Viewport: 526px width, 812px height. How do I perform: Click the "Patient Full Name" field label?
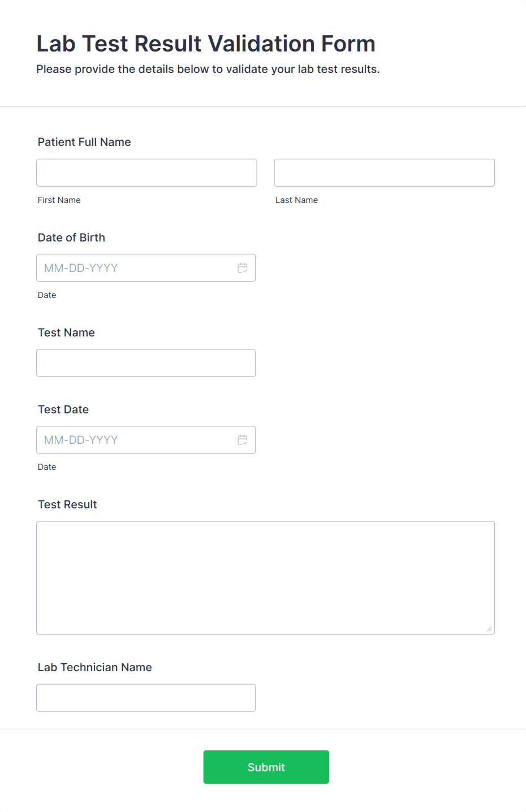[x=84, y=142]
